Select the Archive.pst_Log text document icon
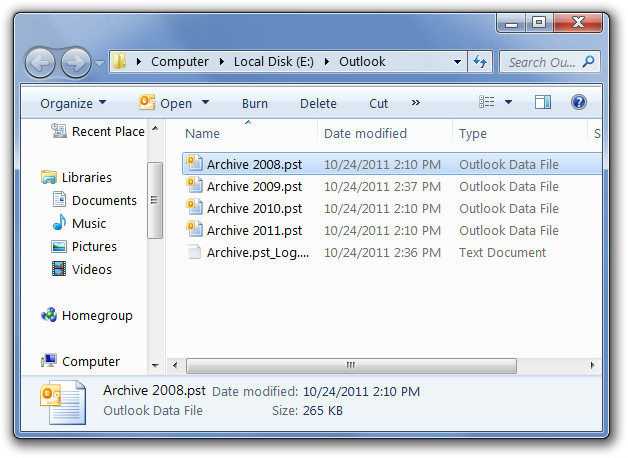The image size is (628, 458). 194,251
